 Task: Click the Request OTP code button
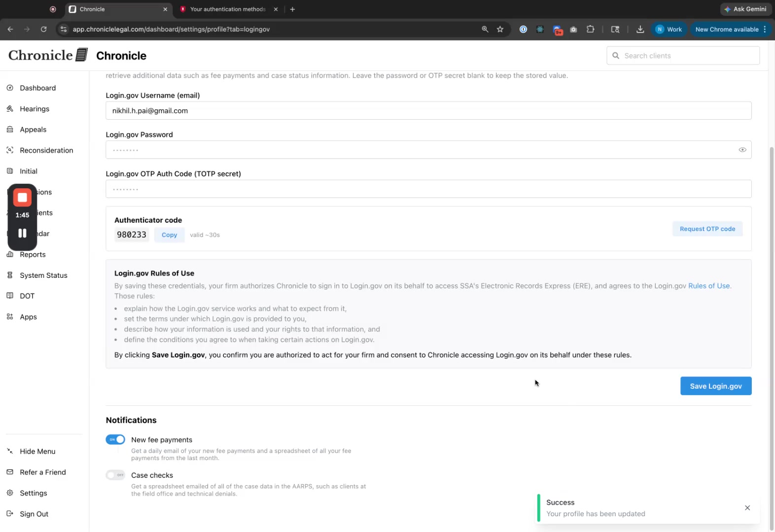(x=707, y=229)
